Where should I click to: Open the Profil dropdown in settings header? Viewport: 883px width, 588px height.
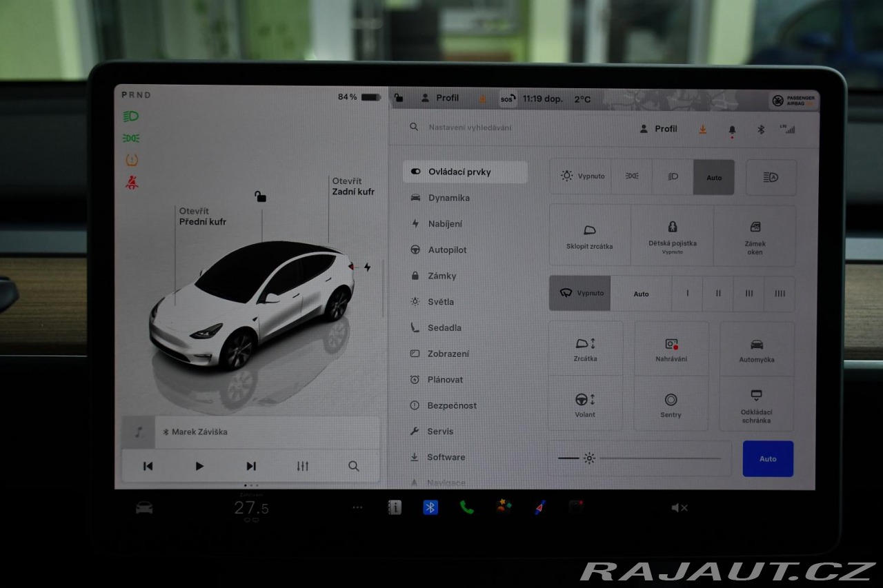(659, 129)
